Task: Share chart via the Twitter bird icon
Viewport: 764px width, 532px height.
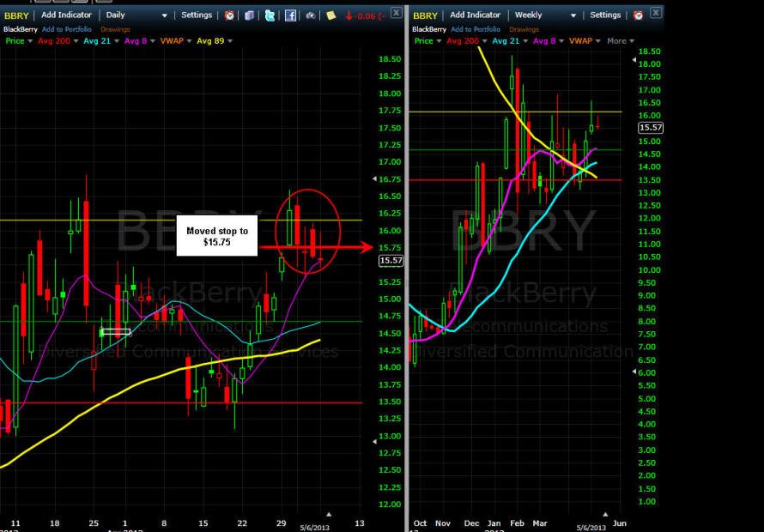Action: (x=270, y=15)
